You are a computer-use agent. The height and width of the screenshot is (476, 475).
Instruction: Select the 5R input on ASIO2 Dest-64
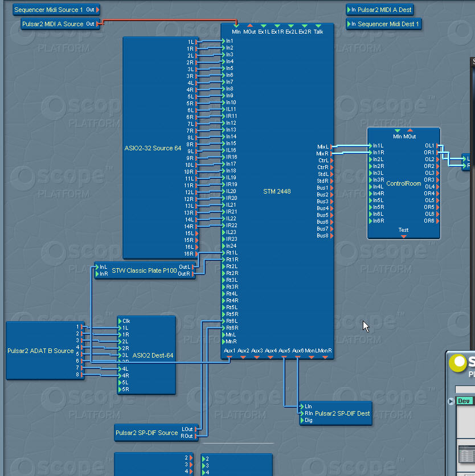[120, 389]
